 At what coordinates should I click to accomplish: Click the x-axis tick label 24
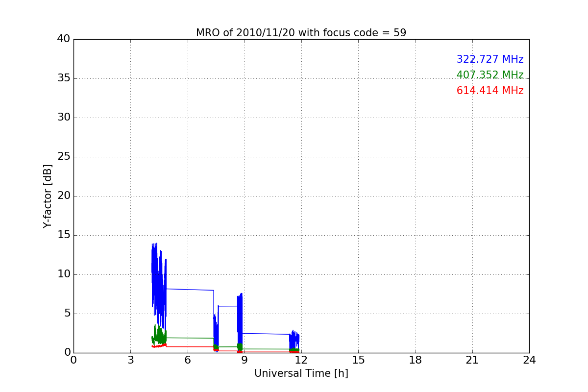click(x=529, y=360)
